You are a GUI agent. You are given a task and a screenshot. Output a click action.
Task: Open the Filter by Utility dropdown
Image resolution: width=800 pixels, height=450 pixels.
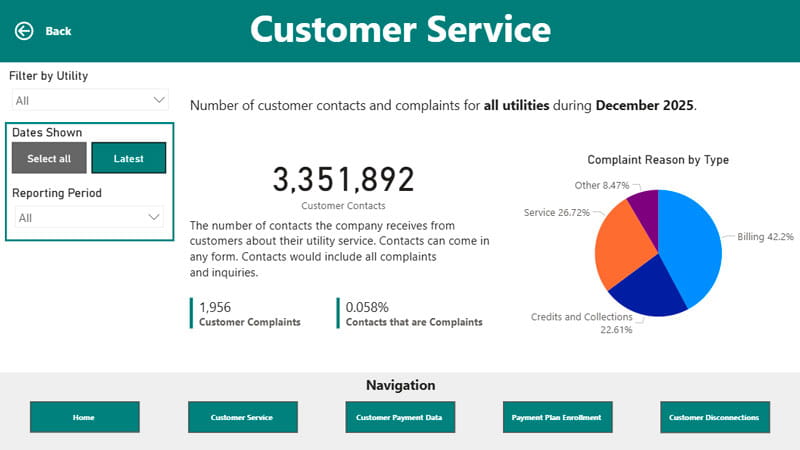click(90, 100)
